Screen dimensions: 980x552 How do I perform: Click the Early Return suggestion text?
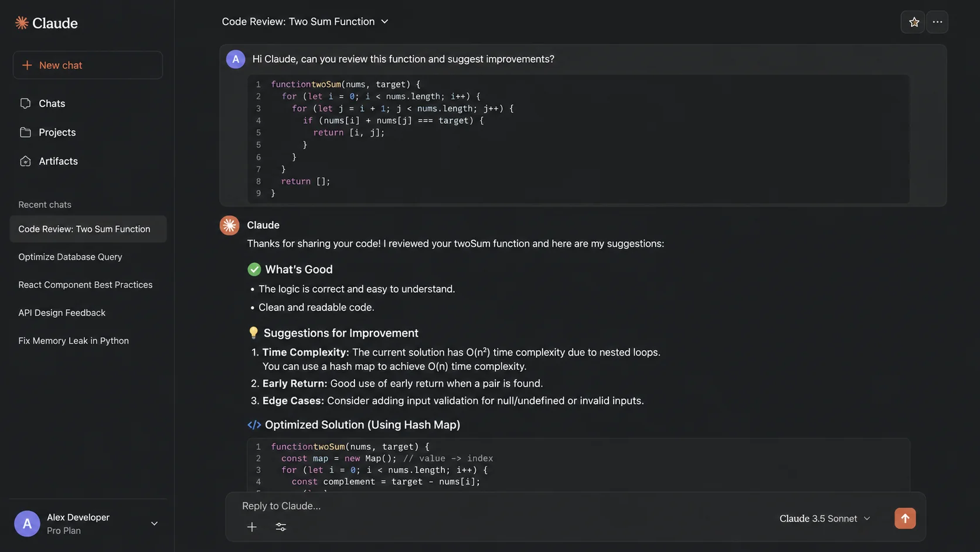click(x=403, y=384)
